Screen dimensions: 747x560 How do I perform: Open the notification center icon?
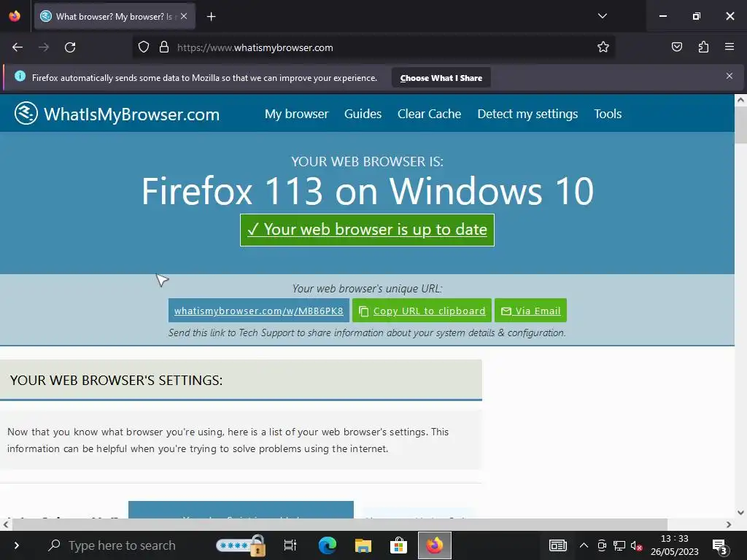coord(720,546)
